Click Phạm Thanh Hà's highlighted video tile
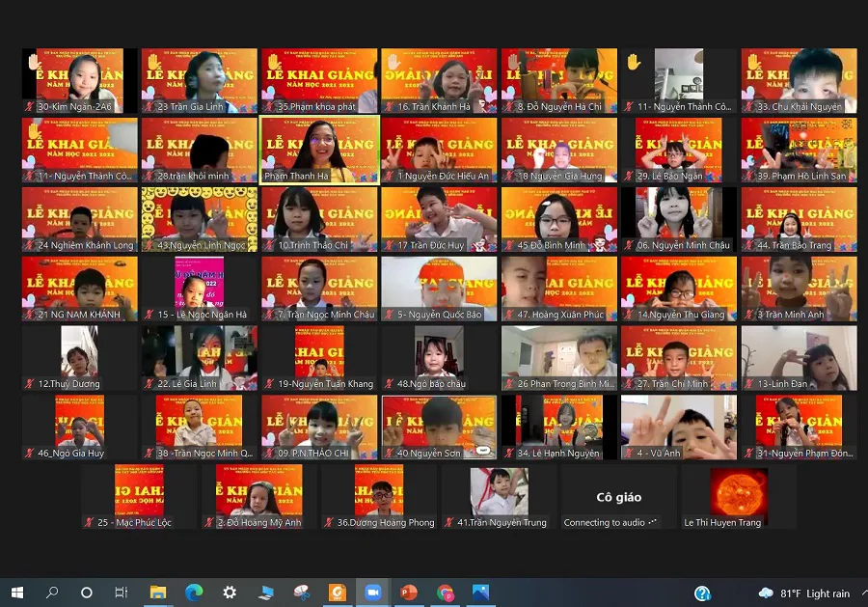Viewport: 868px width, 607px height. pyautogui.click(x=319, y=150)
